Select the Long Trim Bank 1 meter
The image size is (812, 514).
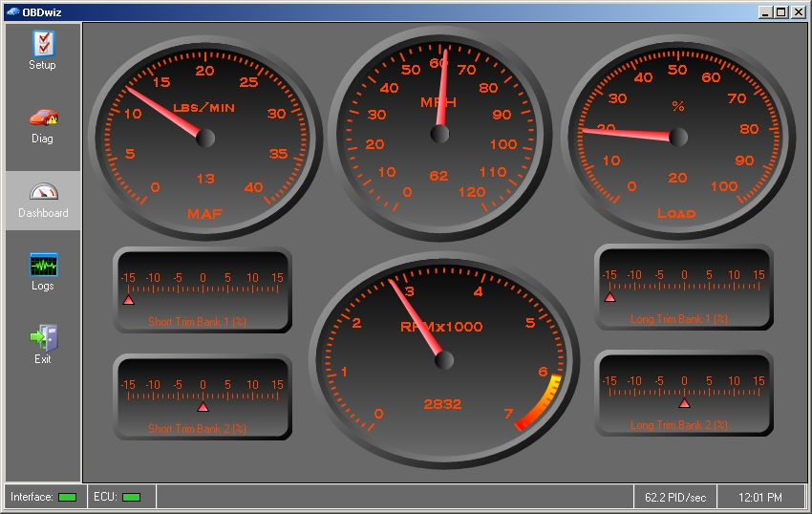(684, 288)
